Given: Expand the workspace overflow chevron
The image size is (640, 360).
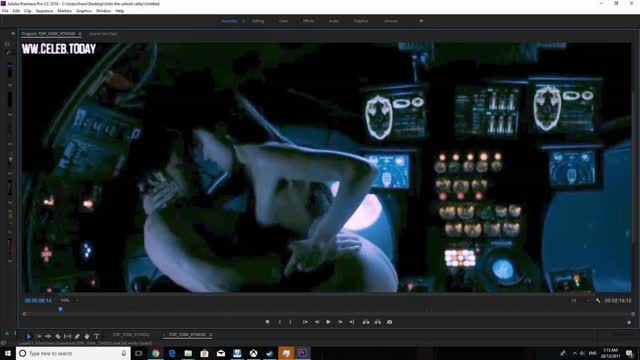Looking at the screenshot, I should pos(421,21).
